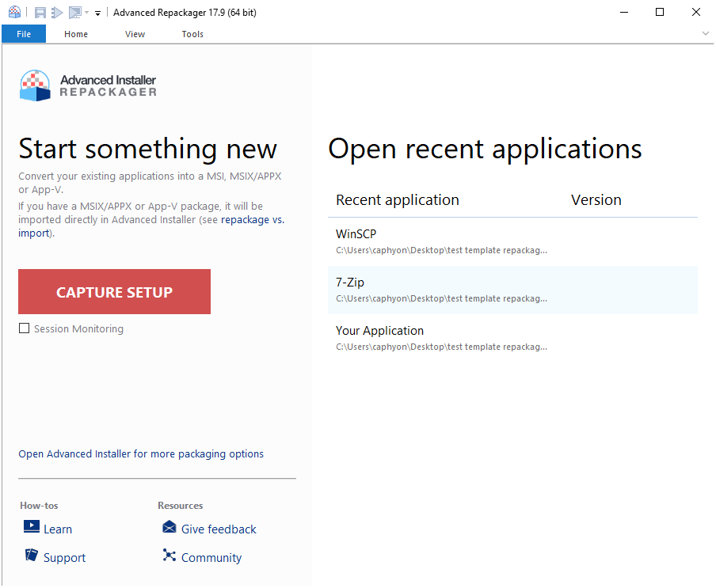The image size is (716, 588).
Task: Click the Community network icon
Action: [169, 555]
